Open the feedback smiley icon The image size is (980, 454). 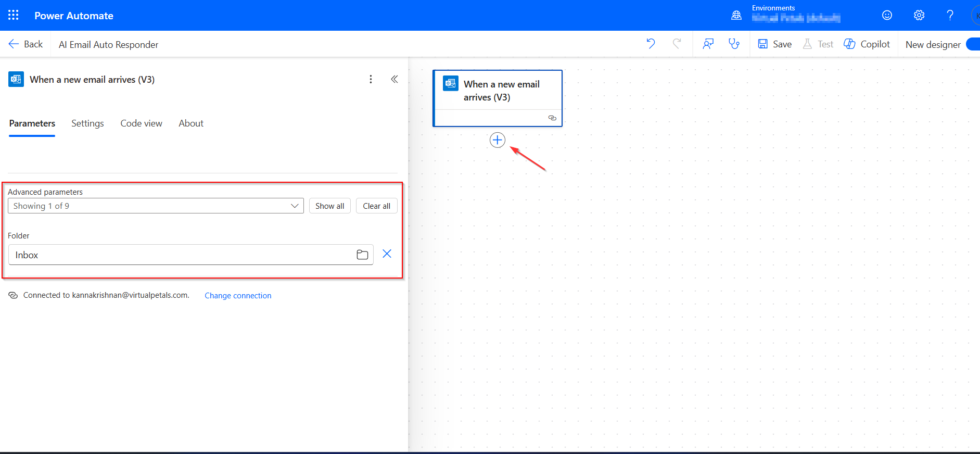[887, 15]
